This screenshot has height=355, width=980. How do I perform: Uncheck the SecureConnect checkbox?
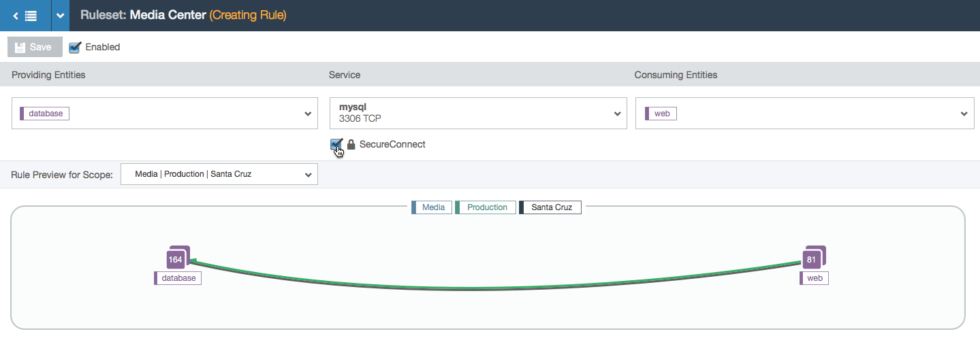tap(336, 144)
